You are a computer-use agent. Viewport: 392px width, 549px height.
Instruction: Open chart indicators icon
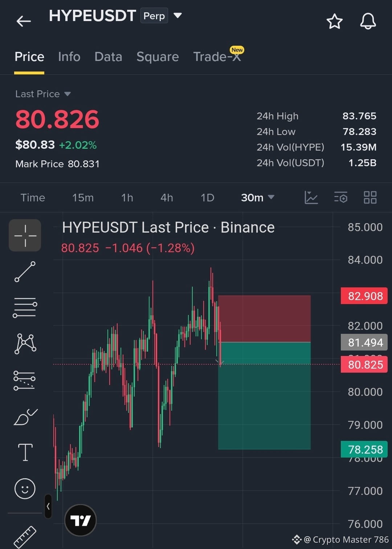tap(311, 198)
